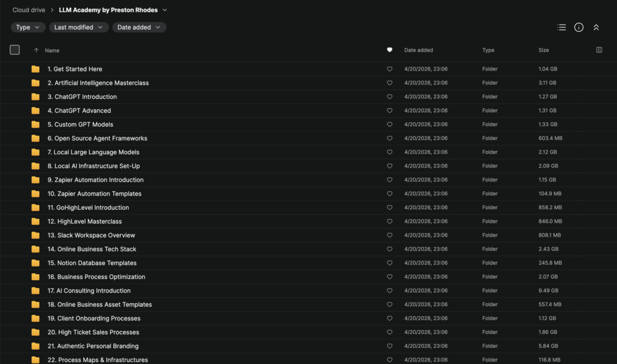Image resolution: width=617 pixels, height=364 pixels.
Task: Navigate to Cloud drive breadcrumb
Action: [29, 10]
